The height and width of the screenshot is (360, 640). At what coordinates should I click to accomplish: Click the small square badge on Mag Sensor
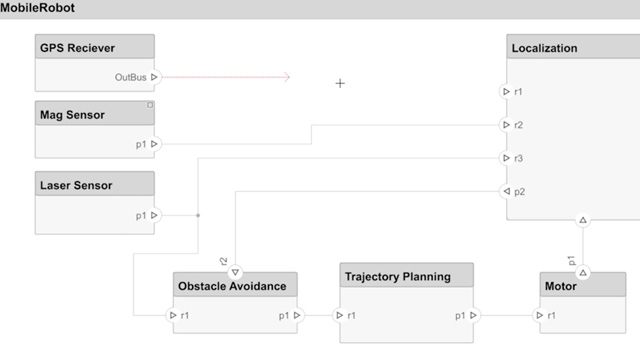point(150,105)
